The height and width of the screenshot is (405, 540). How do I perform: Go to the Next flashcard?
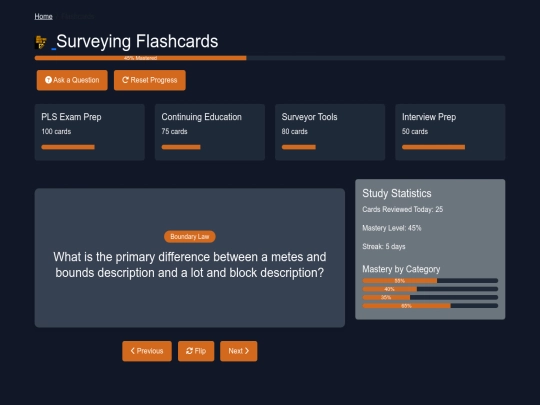(x=239, y=351)
